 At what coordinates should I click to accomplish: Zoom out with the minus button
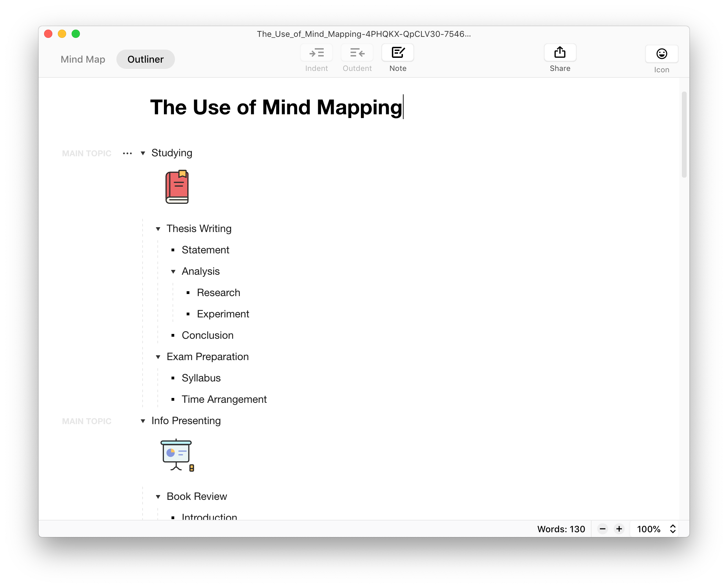603,529
